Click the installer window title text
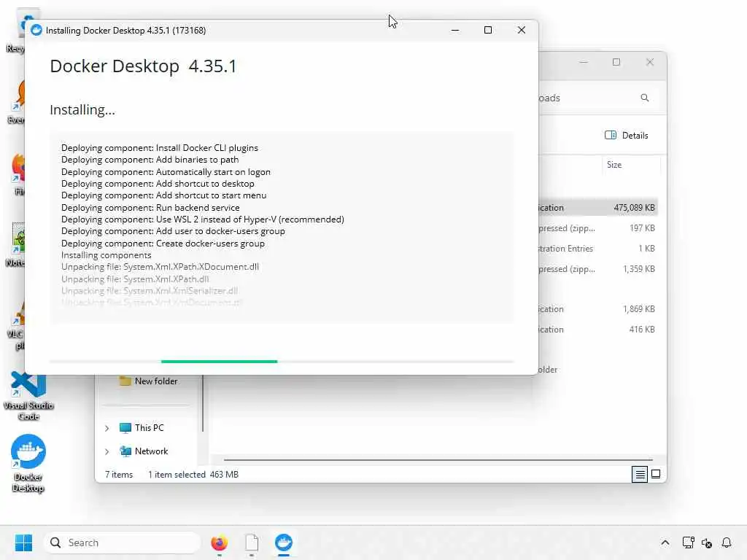Viewport: 747px width, 560px height. tap(125, 30)
